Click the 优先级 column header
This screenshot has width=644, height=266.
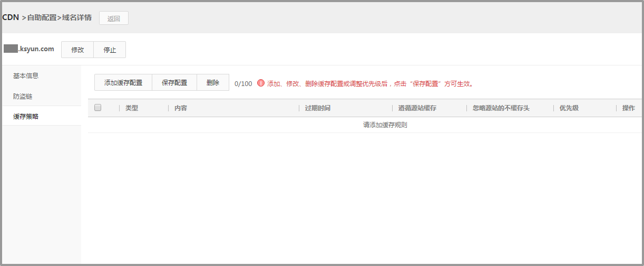click(569, 108)
